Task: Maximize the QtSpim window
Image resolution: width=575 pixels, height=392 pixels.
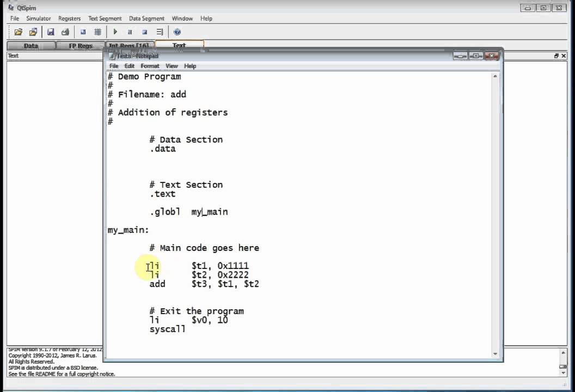Action: tap(543, 8)
